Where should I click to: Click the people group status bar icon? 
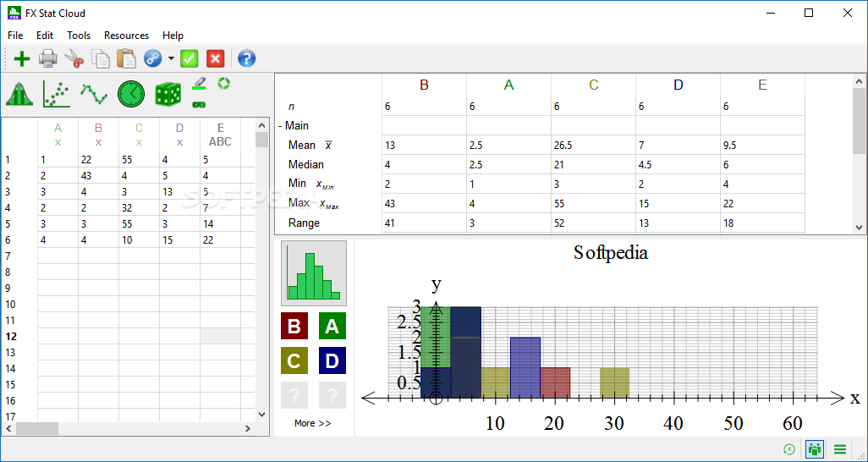pos(815,449)
